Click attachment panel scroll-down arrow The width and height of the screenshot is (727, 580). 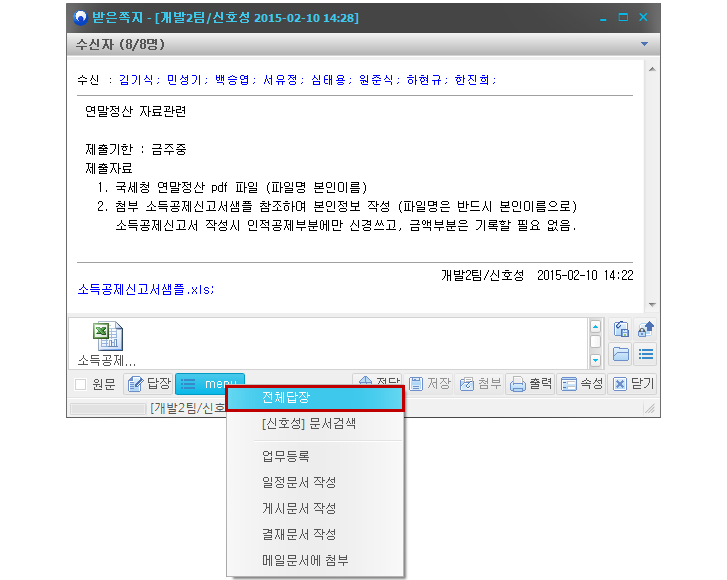[595, 360]
